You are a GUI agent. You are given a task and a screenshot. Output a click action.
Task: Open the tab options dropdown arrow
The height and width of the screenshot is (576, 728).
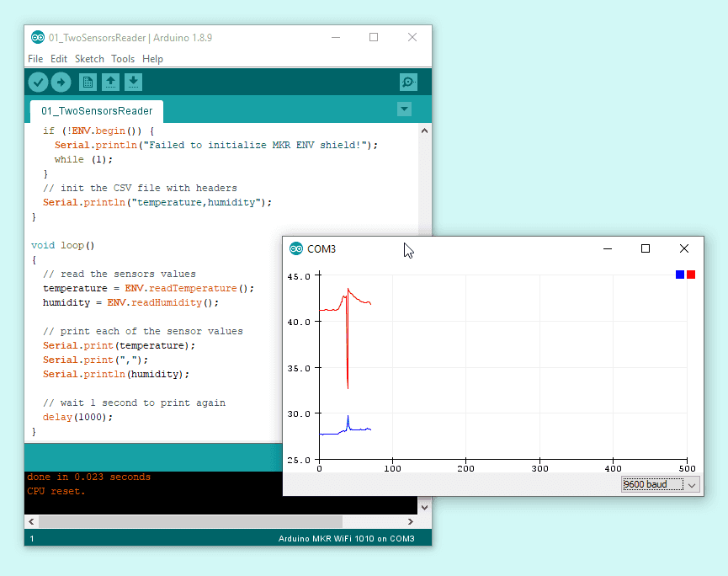tap(404, 109)
